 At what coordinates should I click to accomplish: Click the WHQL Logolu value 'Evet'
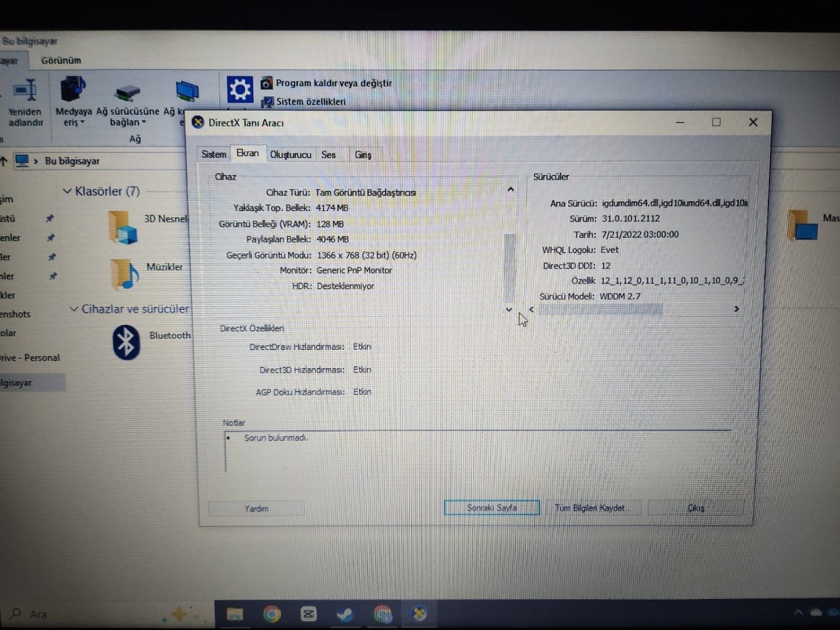click(610, 250)
